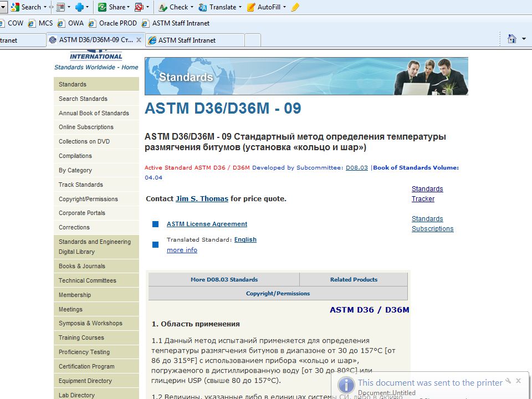Go to Standards Worldwide - Home link
Screen dimensions: 532x399
pyautogui.click(x=96, y=67)
